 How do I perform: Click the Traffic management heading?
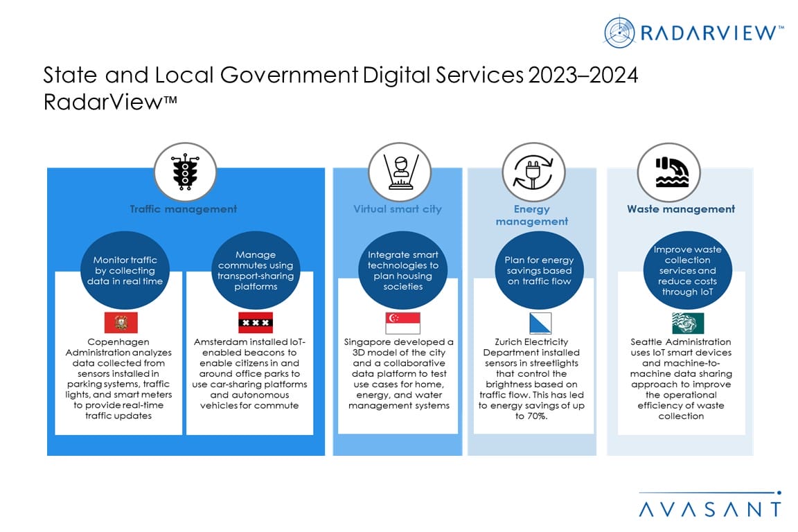184,209
